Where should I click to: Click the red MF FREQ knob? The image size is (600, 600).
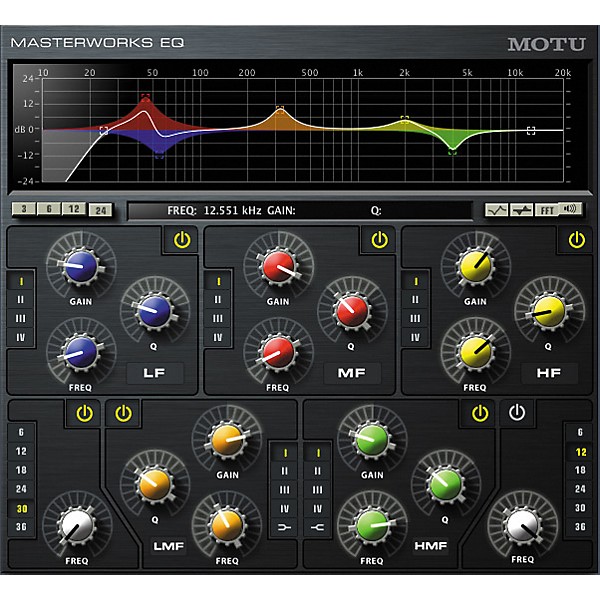[x=279, y=352]
